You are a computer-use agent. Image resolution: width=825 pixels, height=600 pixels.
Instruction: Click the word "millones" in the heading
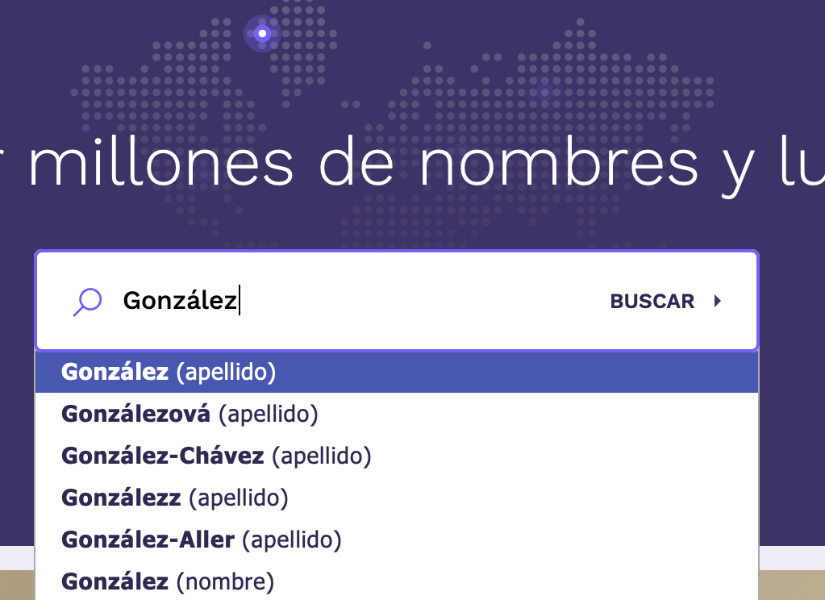click(x=161, y=163)
